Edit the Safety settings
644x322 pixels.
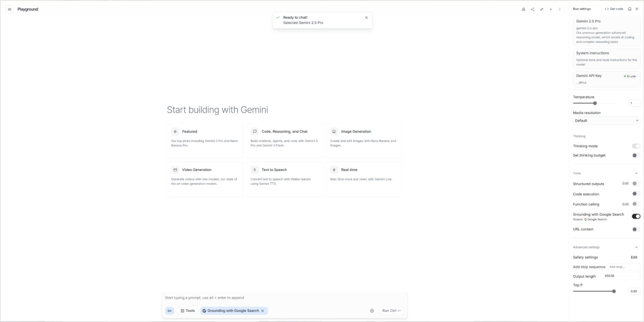click(634, 257)
